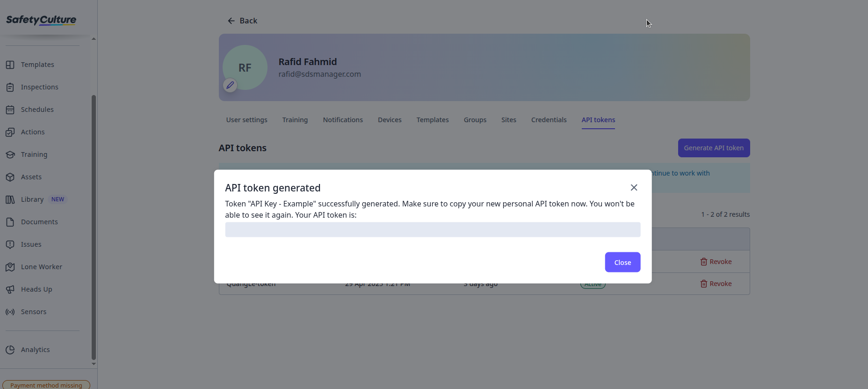Revoke the QuangLe-token entry
868x389 pixels.
(716, 284)
